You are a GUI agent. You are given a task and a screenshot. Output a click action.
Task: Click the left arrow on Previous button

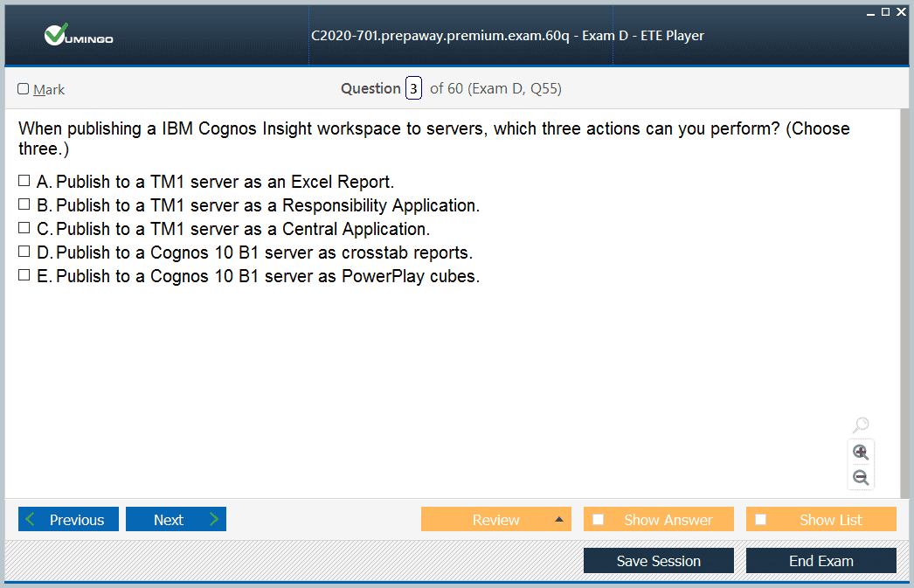tap(31, 520)
